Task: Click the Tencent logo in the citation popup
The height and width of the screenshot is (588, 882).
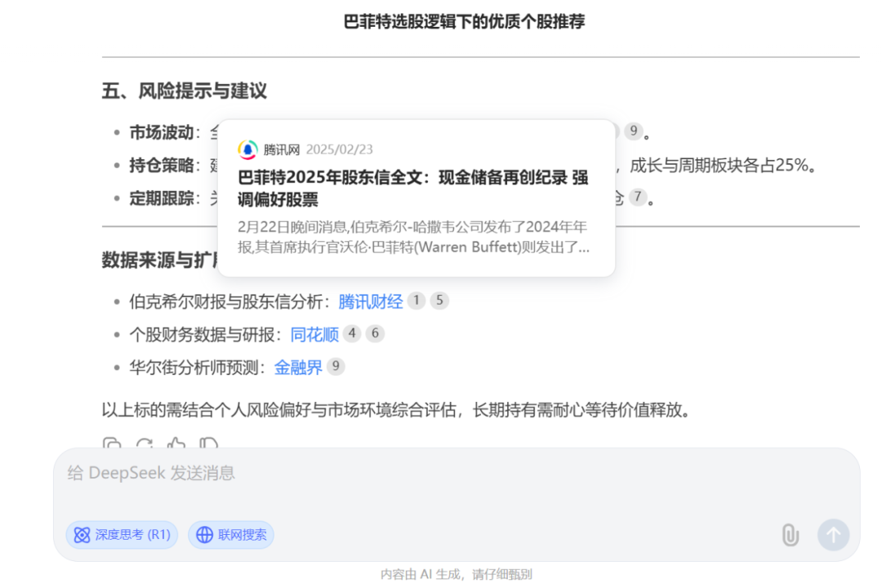Action: (x=247, y=149)
